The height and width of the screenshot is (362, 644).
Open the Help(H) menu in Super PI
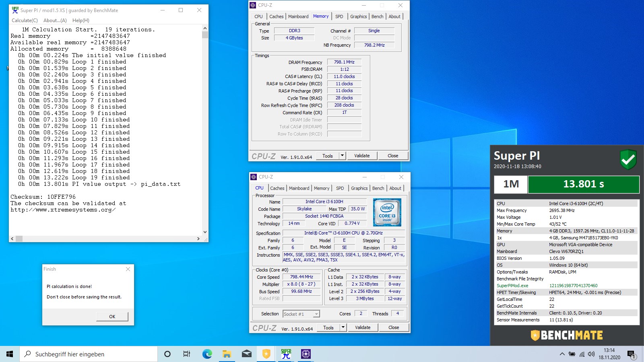81,21
